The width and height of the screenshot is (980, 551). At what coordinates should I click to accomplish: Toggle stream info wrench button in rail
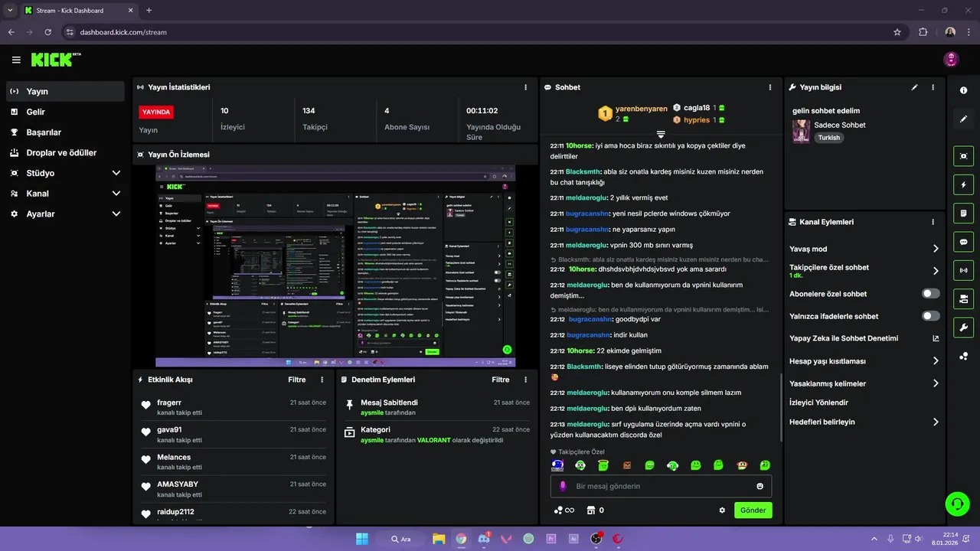963,328
